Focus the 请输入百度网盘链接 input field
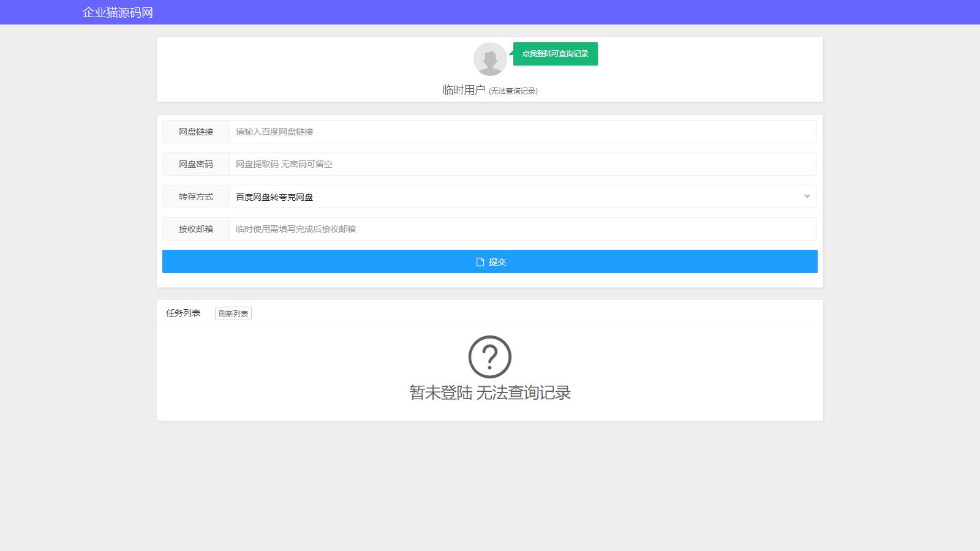The image size is (980, 551). (522, 132)
